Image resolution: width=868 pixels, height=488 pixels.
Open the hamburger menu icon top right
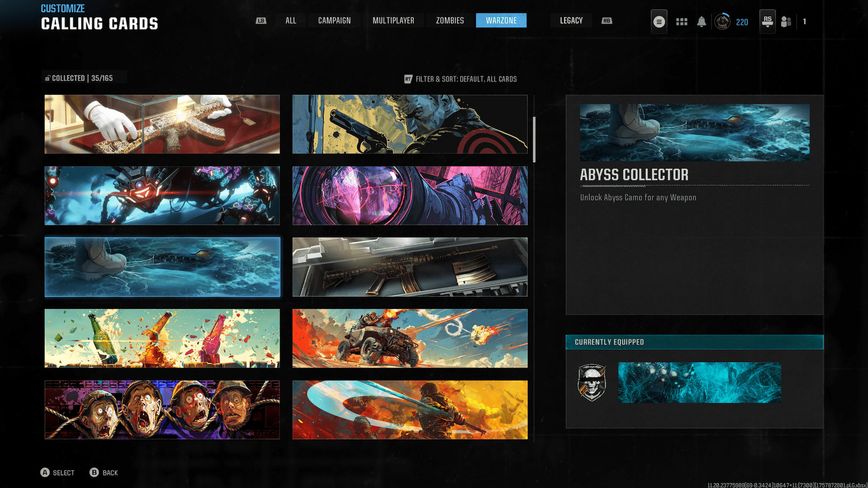(659, 21)
